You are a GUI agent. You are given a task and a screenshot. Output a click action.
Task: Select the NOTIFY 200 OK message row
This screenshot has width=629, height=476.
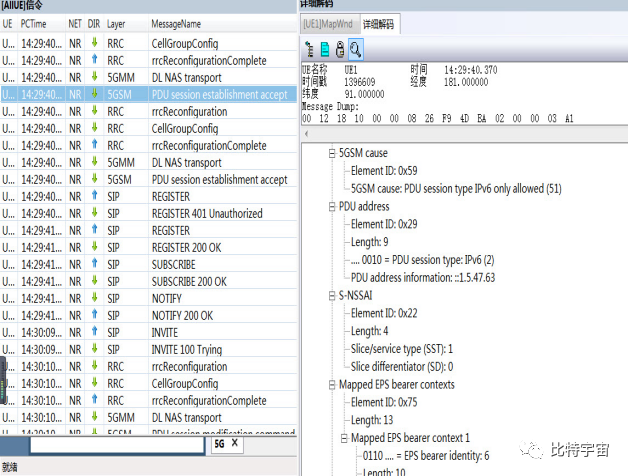tap(148, 316)
